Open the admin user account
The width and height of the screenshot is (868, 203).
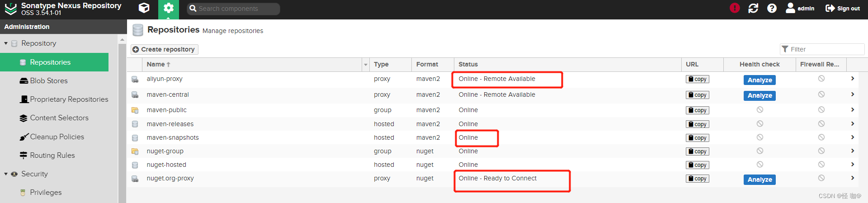click(800, 8)
